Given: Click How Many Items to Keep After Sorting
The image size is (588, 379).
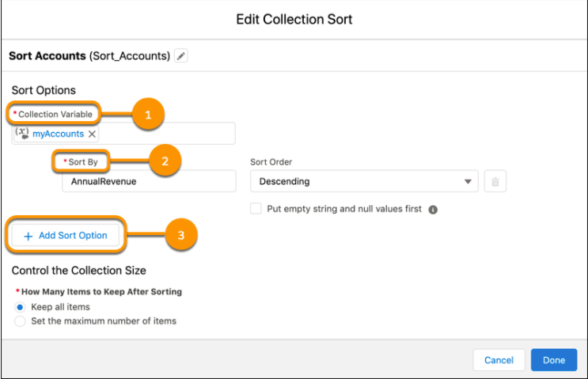Looking at the screenshot, I should [101, 292].
